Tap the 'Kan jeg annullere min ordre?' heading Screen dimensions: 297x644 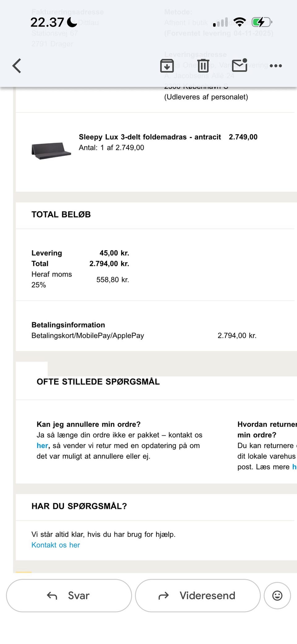coord(88,424)
